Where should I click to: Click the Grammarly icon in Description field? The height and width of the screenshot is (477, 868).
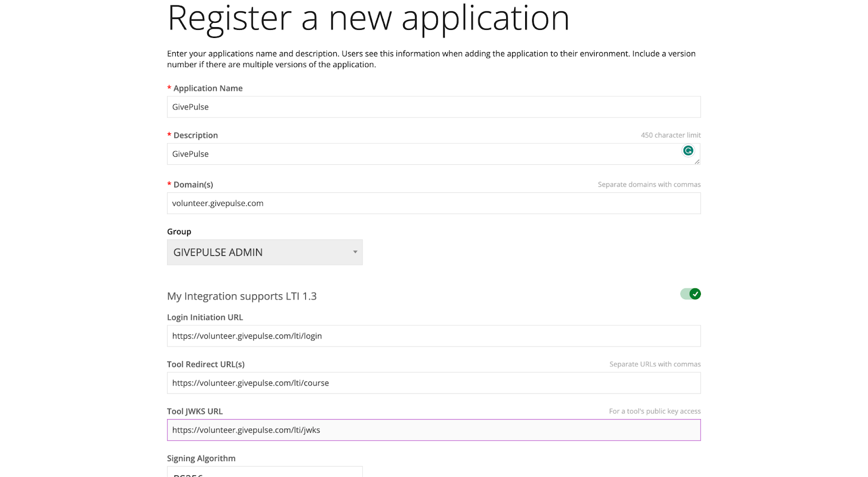pyautogui.click(x=688, y=151)
